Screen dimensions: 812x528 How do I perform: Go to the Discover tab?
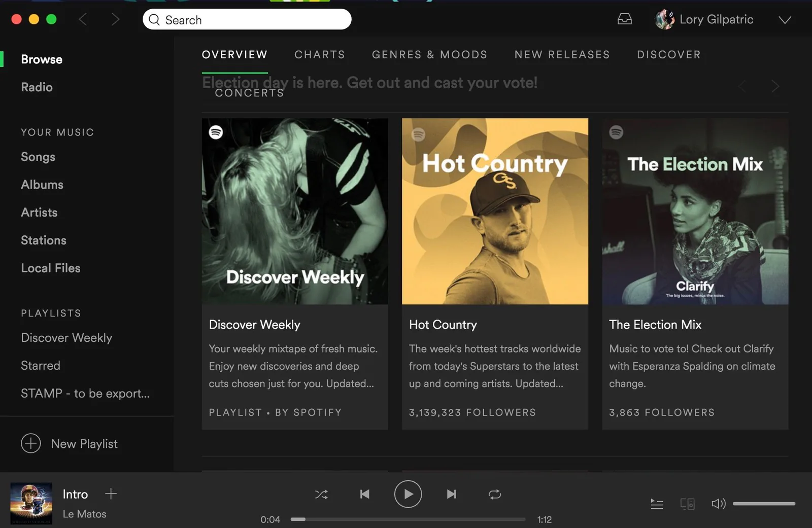[669, 55]
